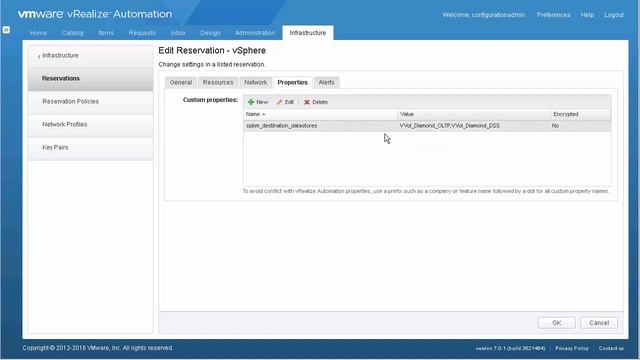
Task: Open the Home tab
Action: point(38,33)
